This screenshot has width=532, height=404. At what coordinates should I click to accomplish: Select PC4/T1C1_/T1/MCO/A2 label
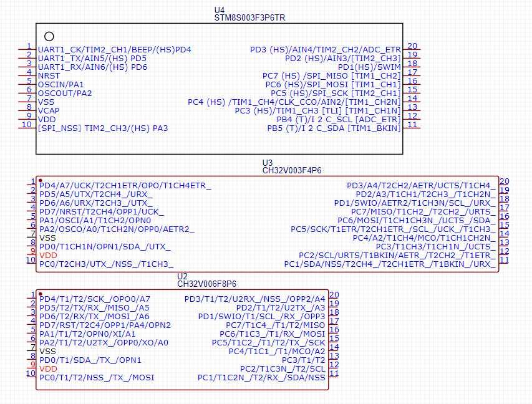pos(277,352)
